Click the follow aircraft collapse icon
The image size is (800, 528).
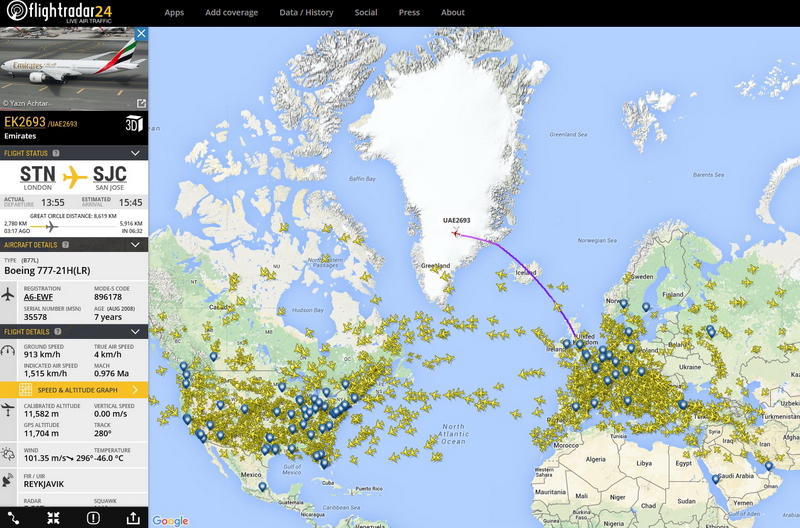pyautogui.click(x=54, y=518)
